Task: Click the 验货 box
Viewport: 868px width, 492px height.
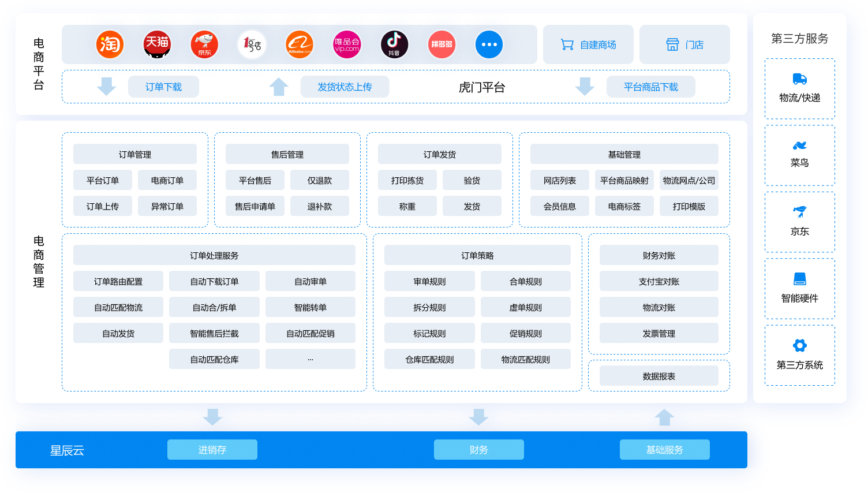Action: tap(472, 180)
